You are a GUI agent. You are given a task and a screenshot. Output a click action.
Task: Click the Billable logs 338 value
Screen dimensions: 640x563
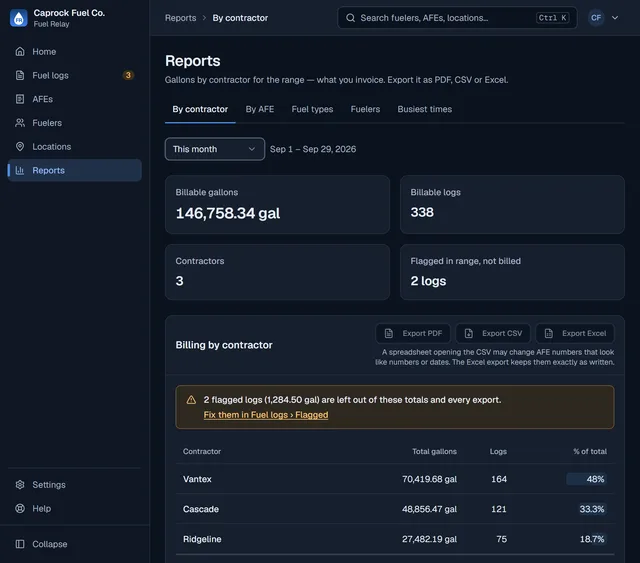422,212
